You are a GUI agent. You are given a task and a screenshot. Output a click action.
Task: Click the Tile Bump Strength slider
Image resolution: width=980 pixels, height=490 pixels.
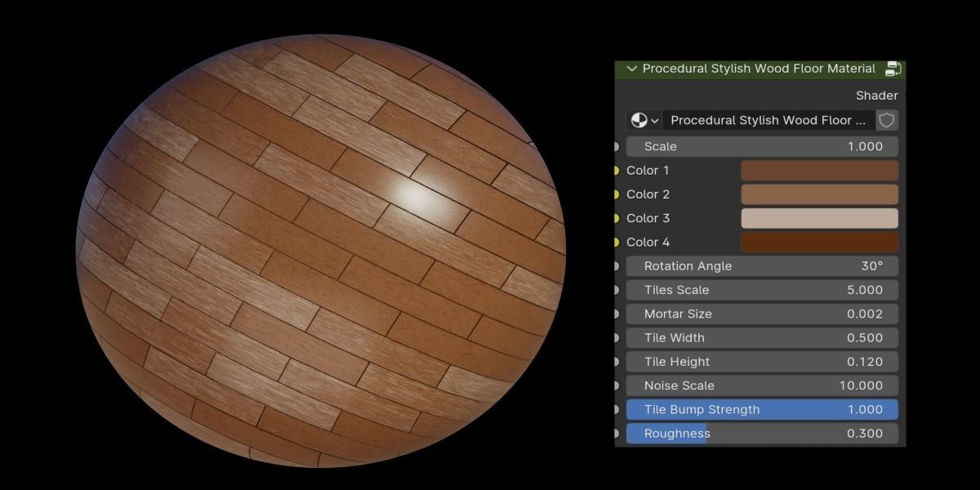coord(762,409)
